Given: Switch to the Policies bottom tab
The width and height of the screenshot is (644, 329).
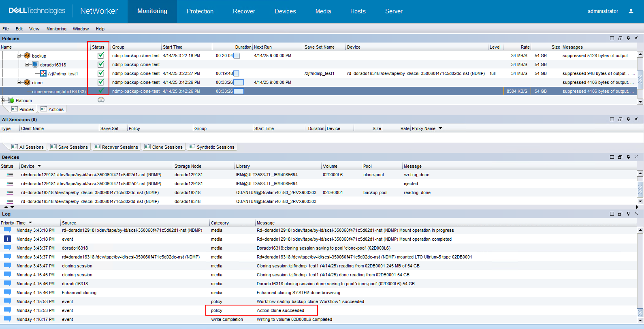Looking at the screenshot, I should tap(23, 109).
